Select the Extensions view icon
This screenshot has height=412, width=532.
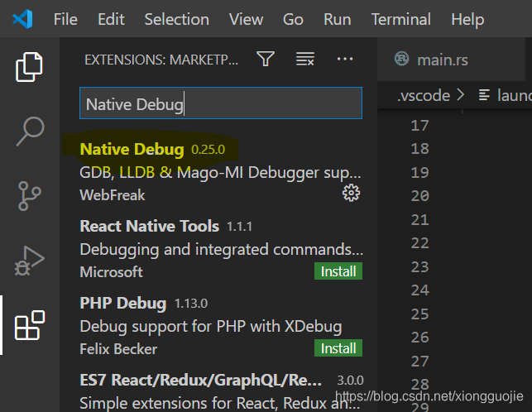tap(30, 325)
